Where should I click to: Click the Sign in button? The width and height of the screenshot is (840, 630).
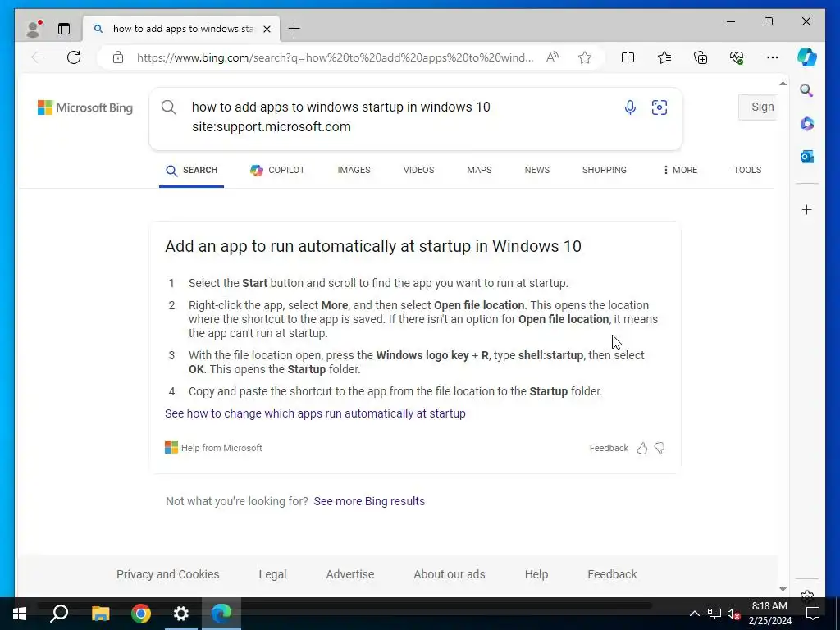pos(757,107)
